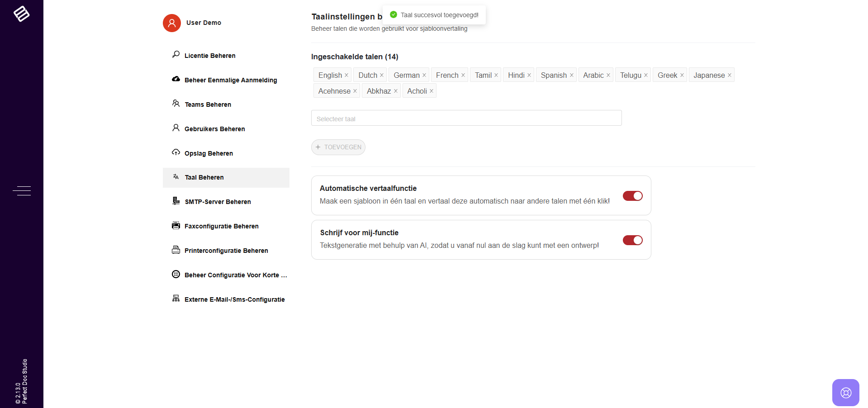Open Faxconfiguratie Beheren page
This screenshot has height=408, width=868.
(x=221, y=226)
